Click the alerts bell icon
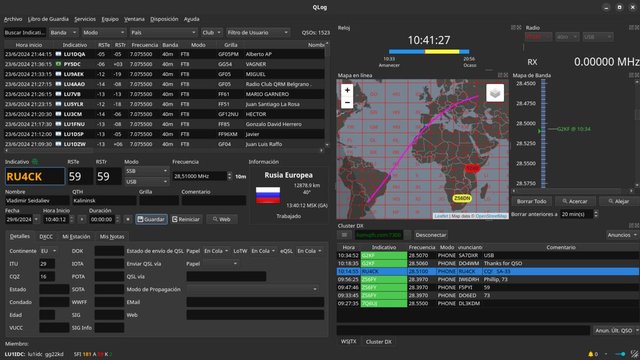Screen dimensions: 640x360 pos(590,354)
